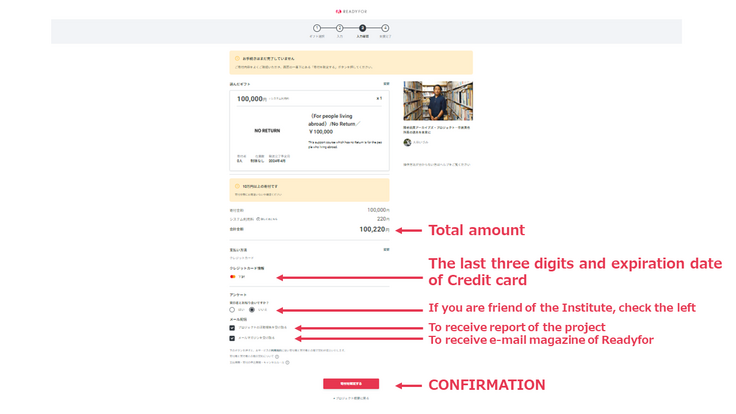Click the change link beside payment method heading

(386, 250)
